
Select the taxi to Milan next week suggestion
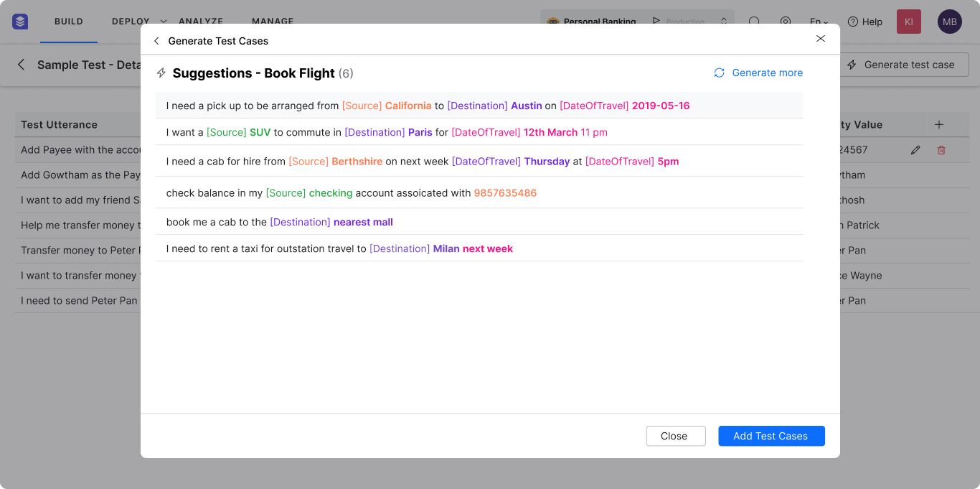(479, 248)
